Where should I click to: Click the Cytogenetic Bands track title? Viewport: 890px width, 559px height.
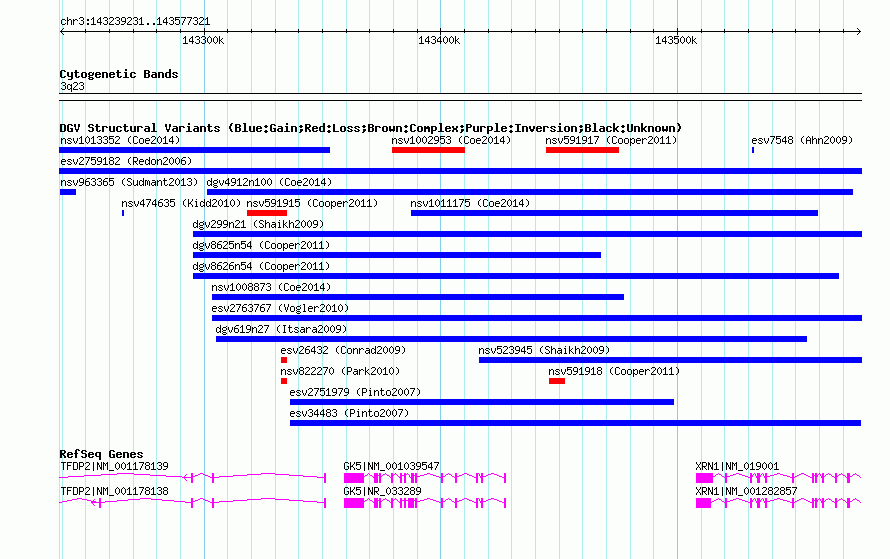(119, 74)
